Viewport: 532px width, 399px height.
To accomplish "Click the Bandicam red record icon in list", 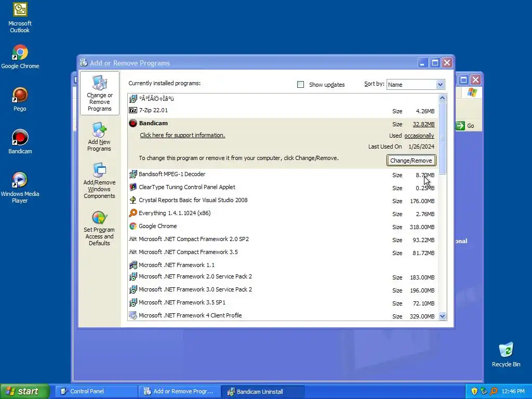I will click(133, 123).
